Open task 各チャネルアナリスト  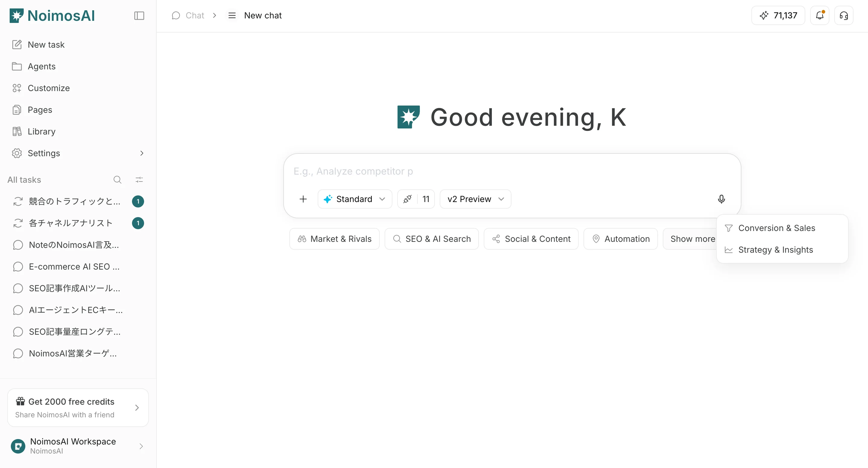pyautogui.click(x=78, y=223)
